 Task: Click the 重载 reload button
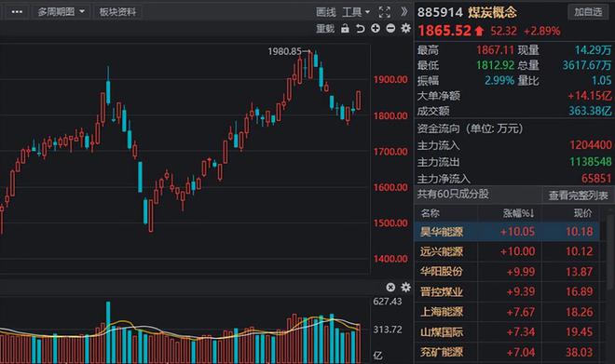coord(325,28)
